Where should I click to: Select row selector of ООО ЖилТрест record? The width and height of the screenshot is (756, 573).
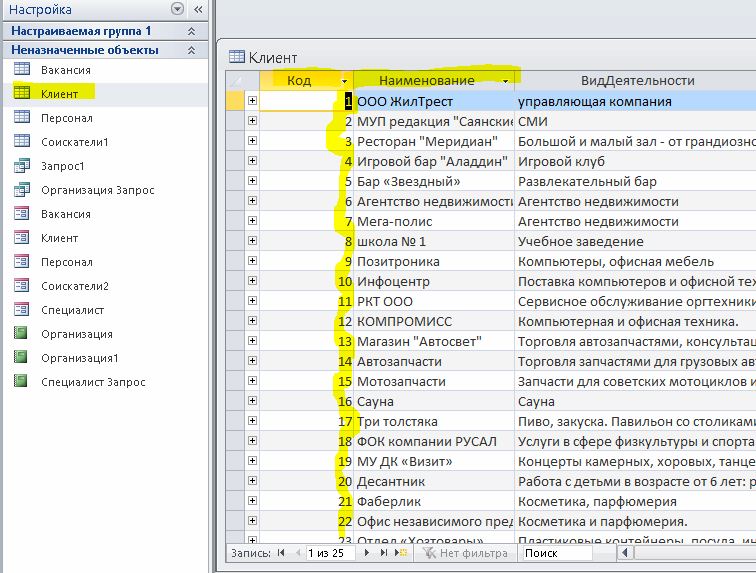(234, 100)
